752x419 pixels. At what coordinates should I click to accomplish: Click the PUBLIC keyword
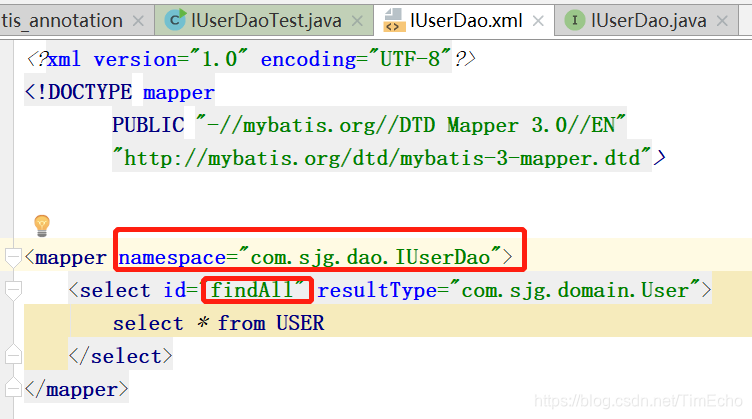[148, 125]
